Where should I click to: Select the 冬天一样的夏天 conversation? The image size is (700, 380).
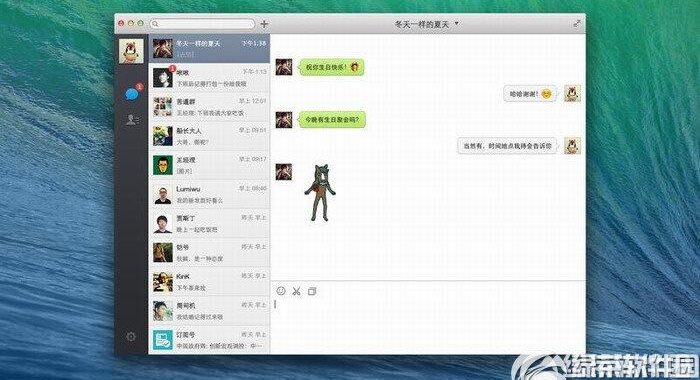click(209, 49)
